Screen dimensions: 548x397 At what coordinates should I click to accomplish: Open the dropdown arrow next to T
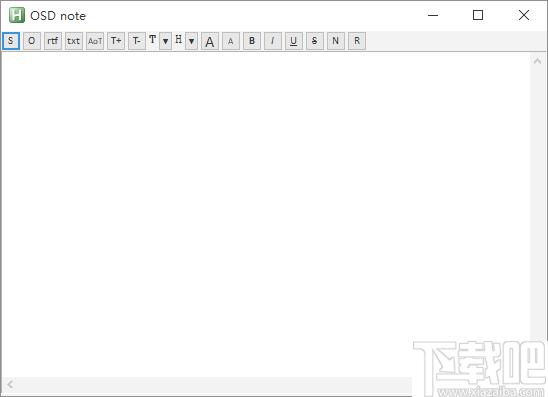pyautogui.click(x=165, y=41)
